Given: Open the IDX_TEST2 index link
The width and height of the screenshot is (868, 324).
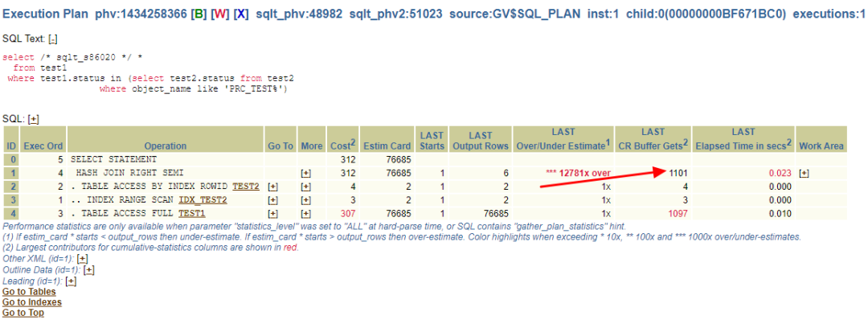Looking at the screenshot, I should (x=203, y=200).
